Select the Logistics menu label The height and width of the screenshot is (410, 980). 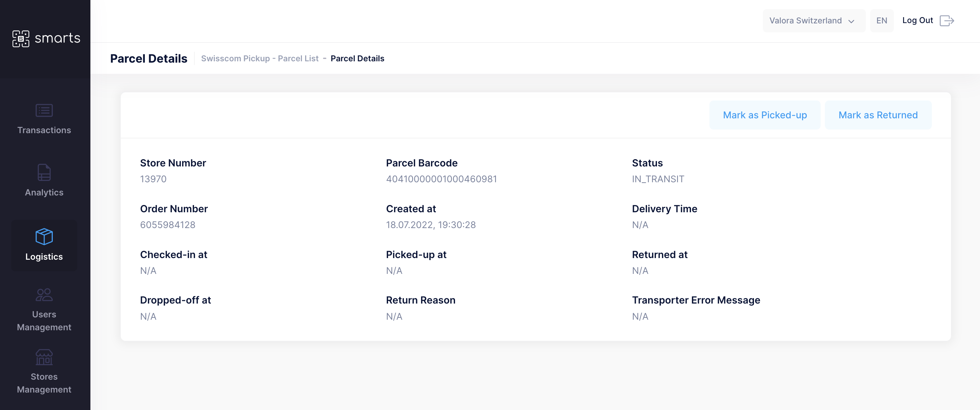[44, 256]
